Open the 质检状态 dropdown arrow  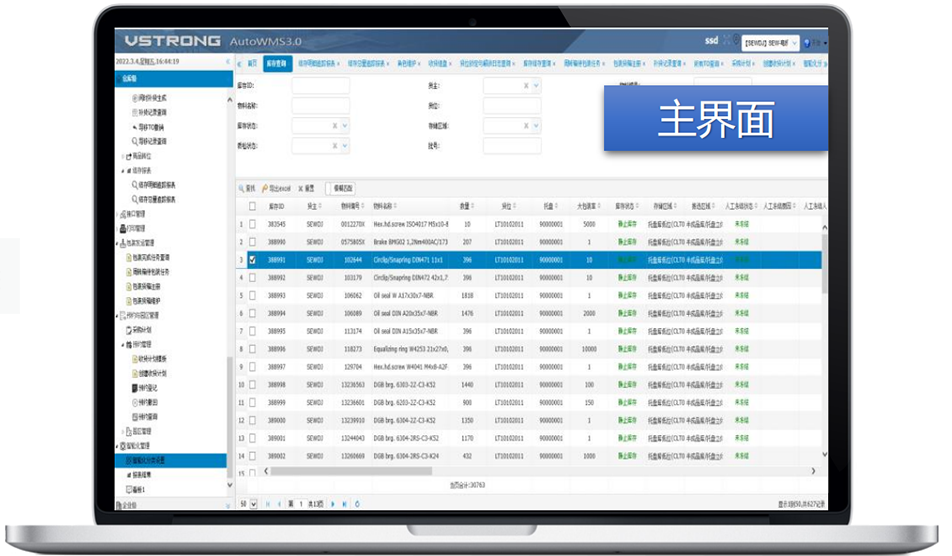point(344,146)
